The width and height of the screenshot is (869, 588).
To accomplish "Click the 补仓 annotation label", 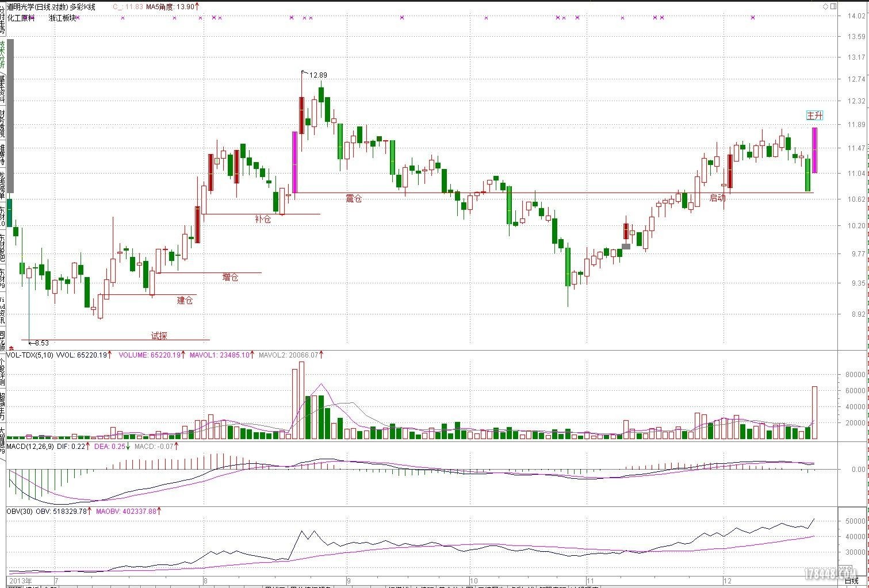I will (262, 219).
